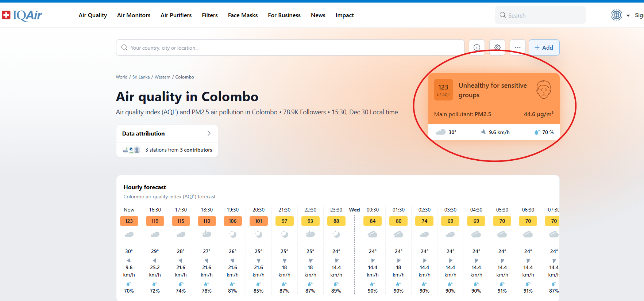This screenshot has height=301, width=644.
Task: Click the 23:30 column humidity droplet icon
Action: pos(336,284)
